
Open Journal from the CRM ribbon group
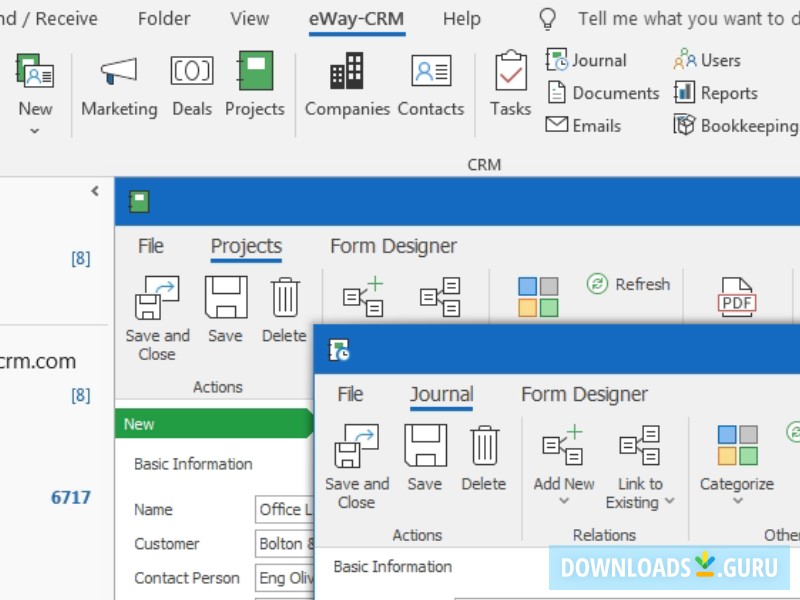[586, 60]
